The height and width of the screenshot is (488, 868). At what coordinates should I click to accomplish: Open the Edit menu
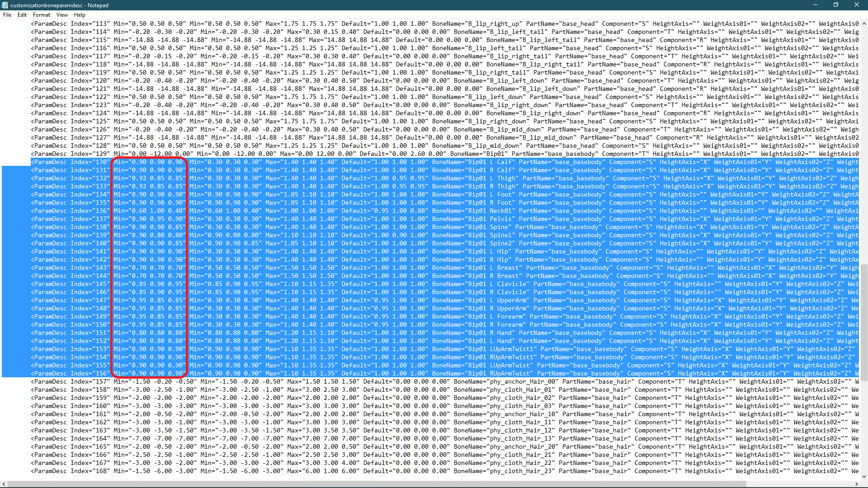click(x=22, y=15)
